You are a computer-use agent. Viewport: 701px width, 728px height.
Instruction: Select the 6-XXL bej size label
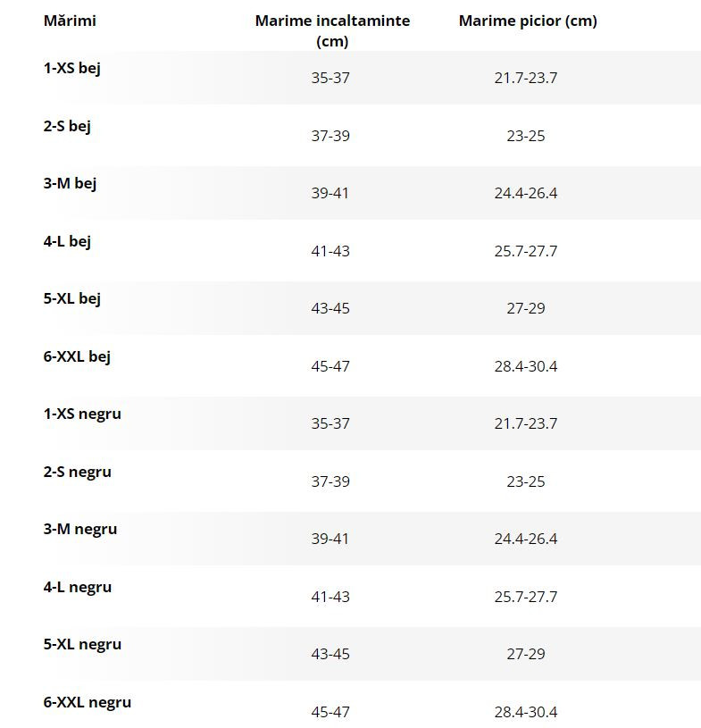[77, 357]
